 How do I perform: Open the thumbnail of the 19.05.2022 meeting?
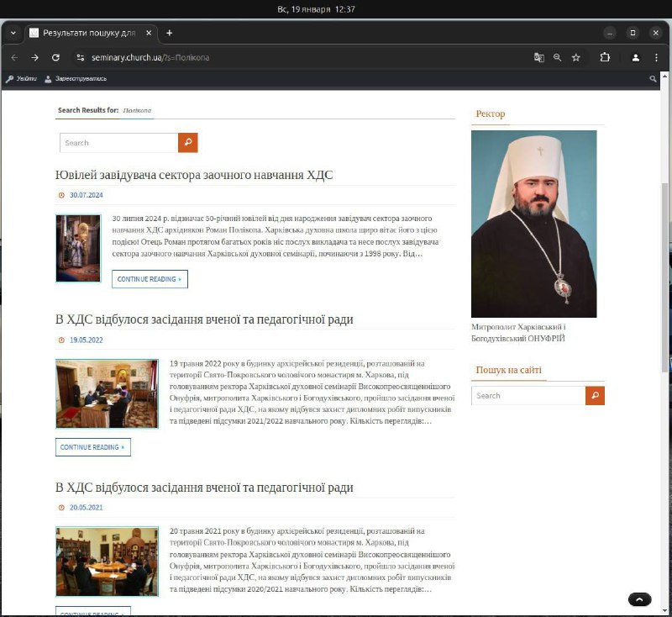point(107,393)
